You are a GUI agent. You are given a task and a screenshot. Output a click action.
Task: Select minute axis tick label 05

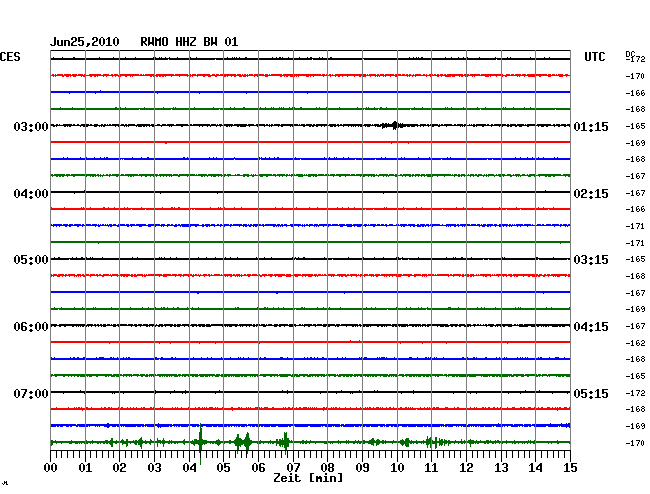pos(223,468)
